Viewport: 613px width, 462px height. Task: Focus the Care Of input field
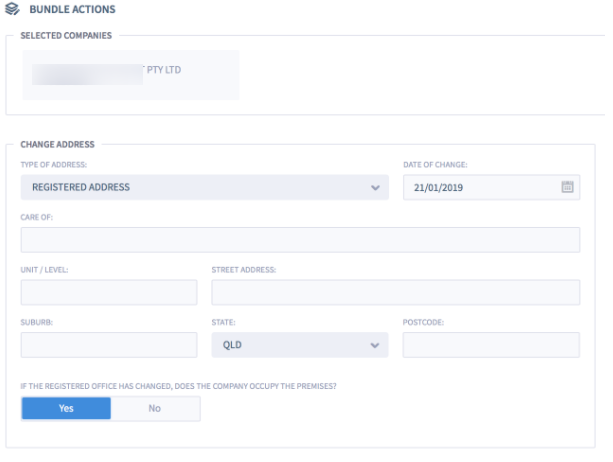[x=300, y=240]
